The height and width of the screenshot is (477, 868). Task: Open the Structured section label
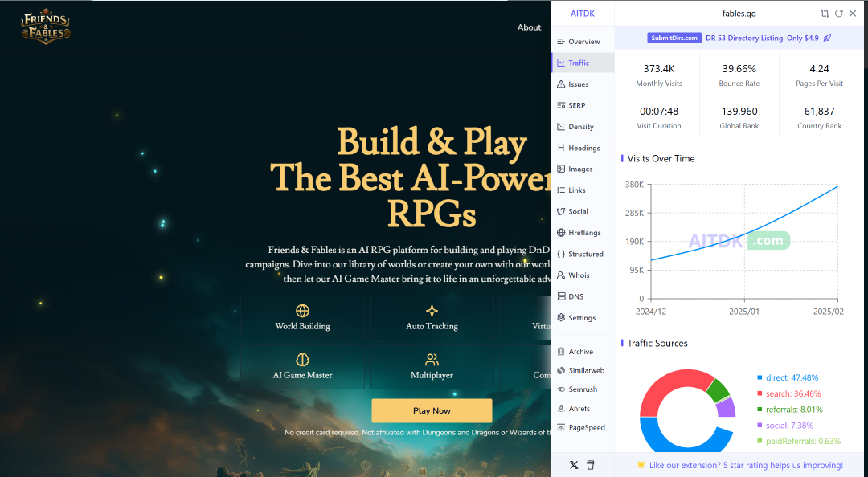[x=586, y=254]
